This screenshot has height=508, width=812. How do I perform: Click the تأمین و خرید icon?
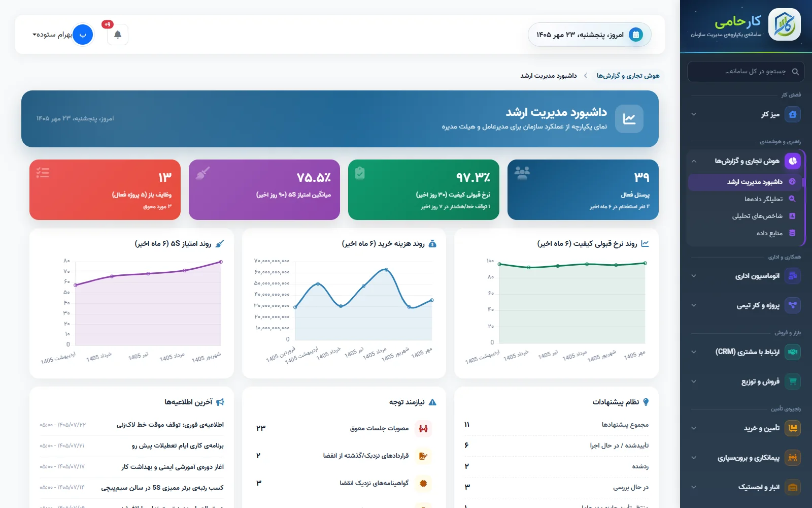point(793,428)
